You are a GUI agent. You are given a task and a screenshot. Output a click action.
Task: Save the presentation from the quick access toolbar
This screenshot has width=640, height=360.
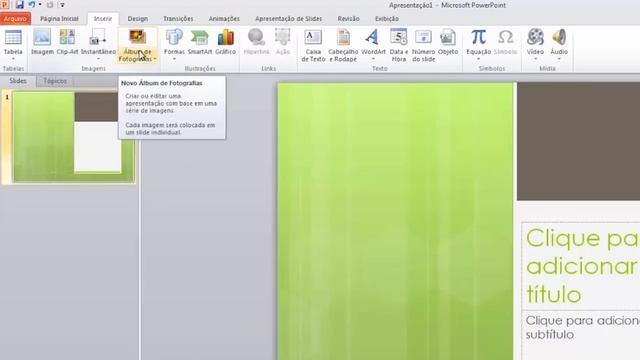[x=19, y=5]
